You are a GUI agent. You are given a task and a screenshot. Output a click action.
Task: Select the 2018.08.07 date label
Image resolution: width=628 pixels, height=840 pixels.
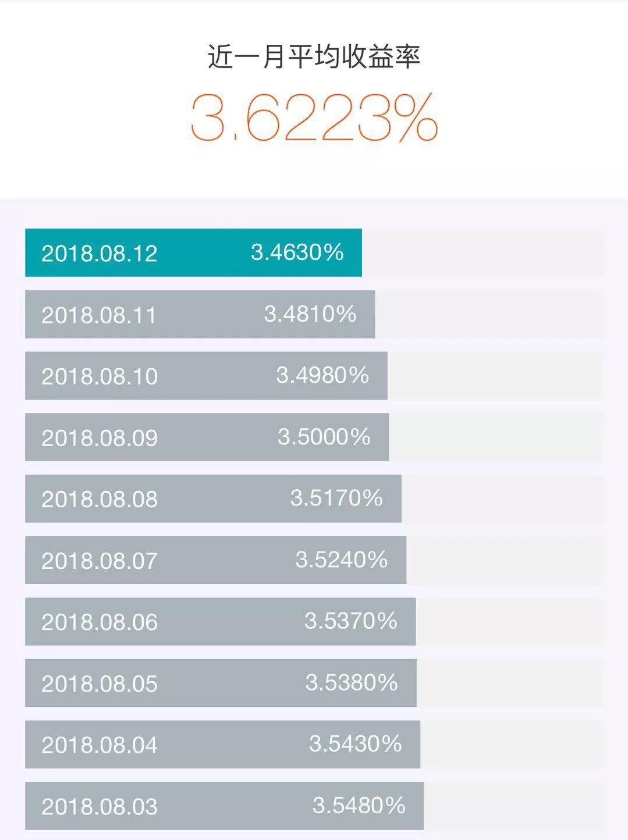(100, 561)
